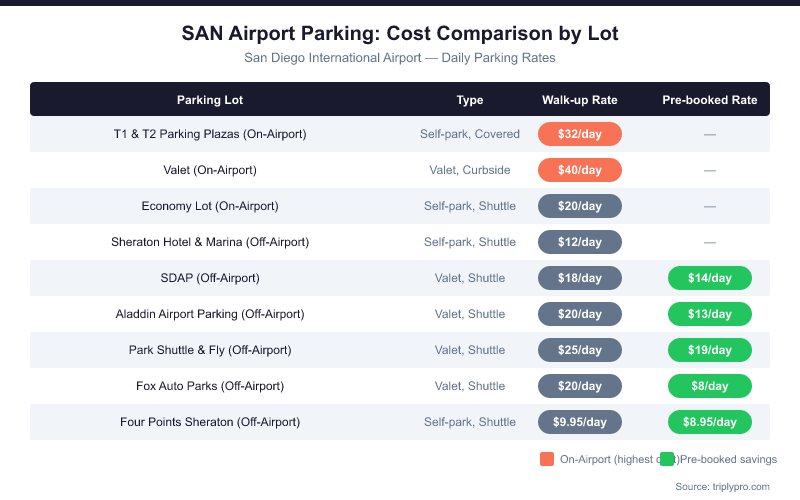Click the Pre-booked Rate column header

click(x=710, y=100)
